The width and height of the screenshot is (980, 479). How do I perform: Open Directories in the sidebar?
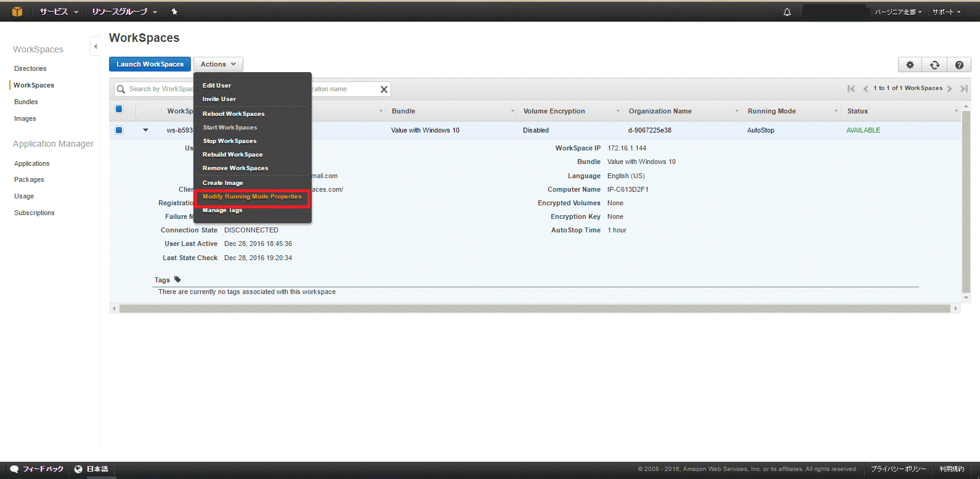point(30,68)
